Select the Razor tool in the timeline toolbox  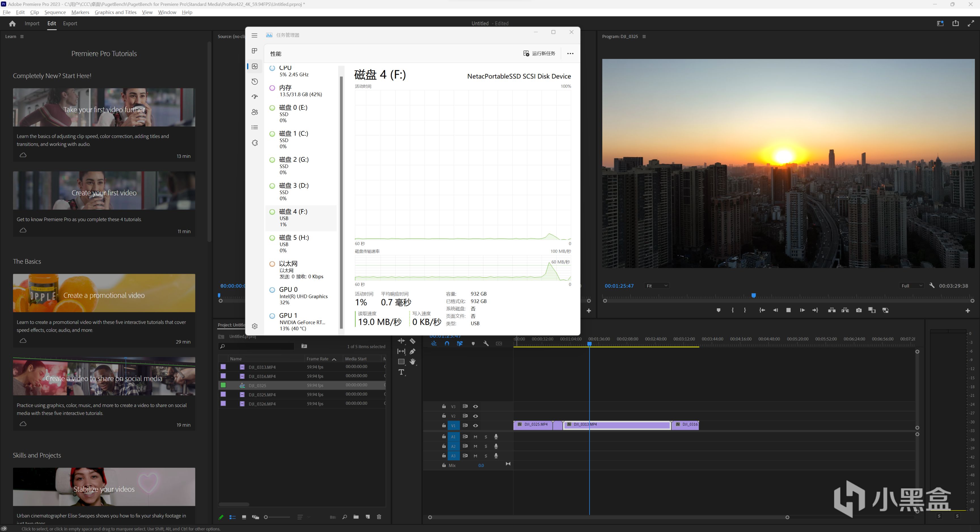412,341
